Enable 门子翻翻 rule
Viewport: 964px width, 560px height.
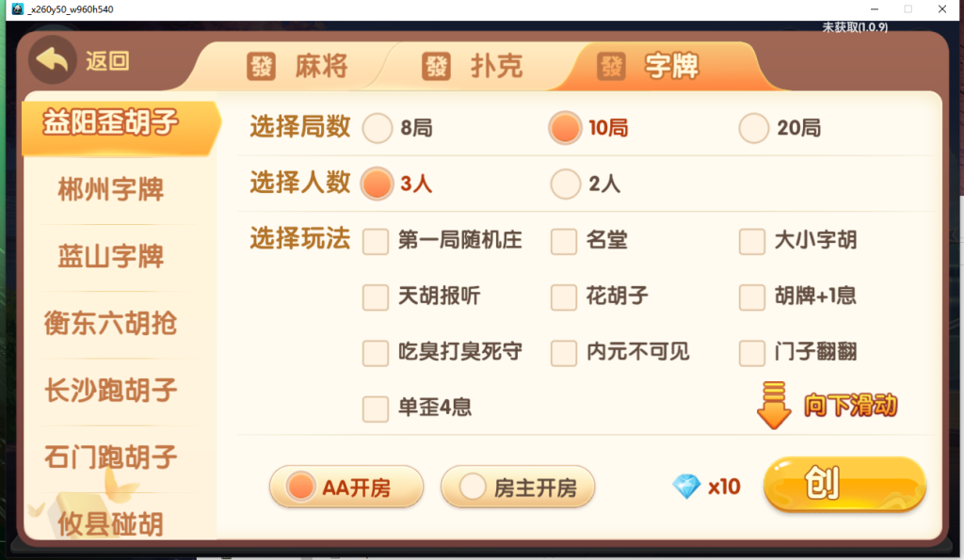tap(751, 353)
